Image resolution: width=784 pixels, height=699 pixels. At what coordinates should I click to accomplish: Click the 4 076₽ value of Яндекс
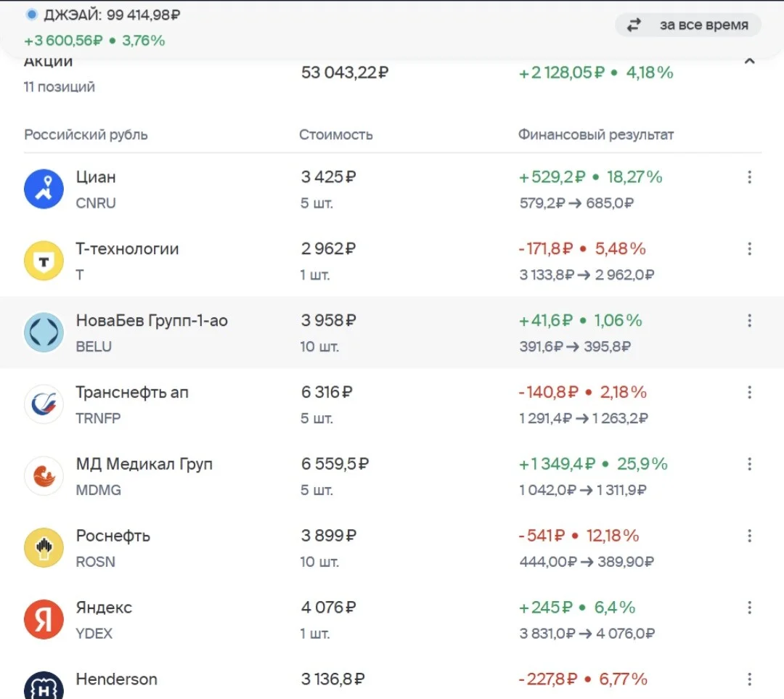[329, 608]
